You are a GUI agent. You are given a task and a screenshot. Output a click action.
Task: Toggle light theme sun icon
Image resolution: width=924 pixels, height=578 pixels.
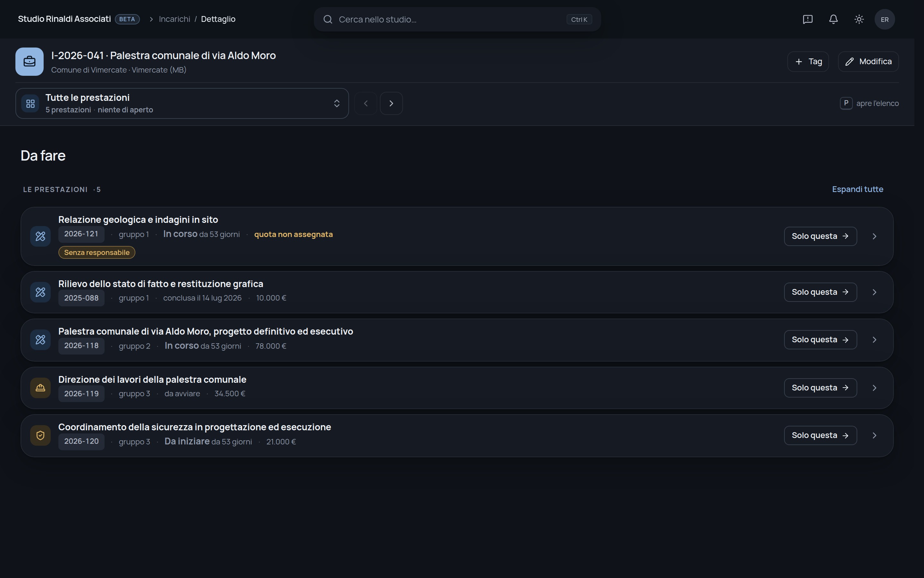click(859, 19)
